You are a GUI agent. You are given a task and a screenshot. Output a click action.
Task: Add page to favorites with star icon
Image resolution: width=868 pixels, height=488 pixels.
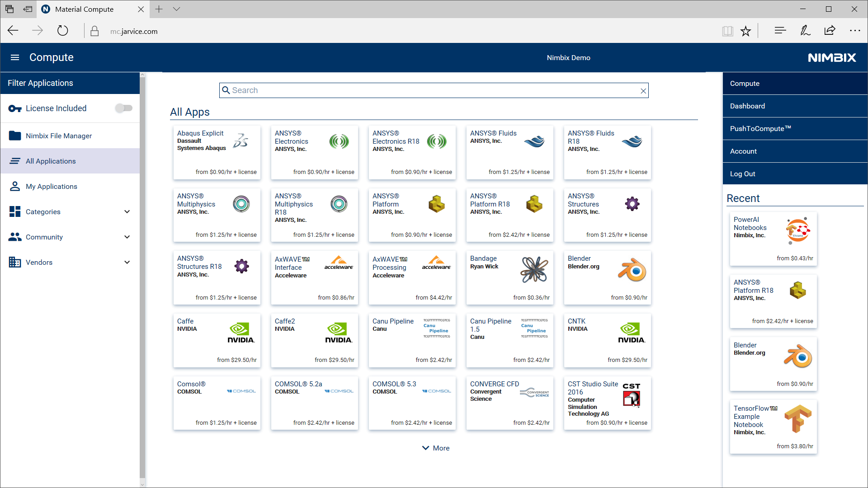[x=745, y=31]
